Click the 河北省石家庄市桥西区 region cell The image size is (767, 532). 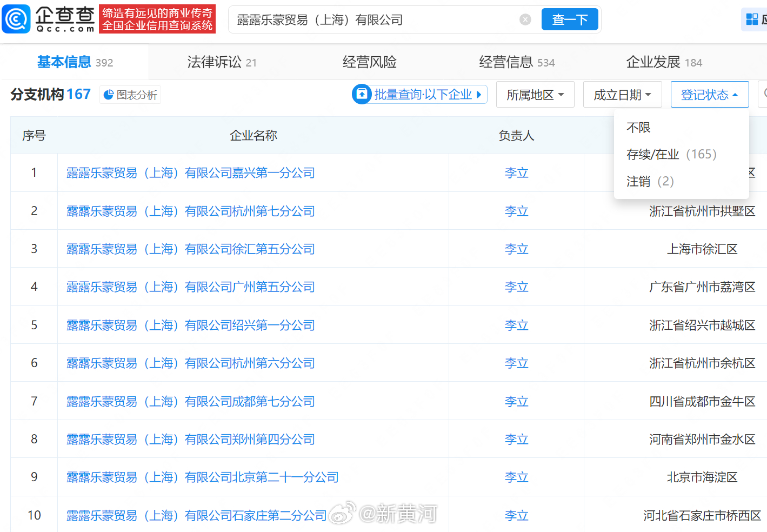coord(702,516)
